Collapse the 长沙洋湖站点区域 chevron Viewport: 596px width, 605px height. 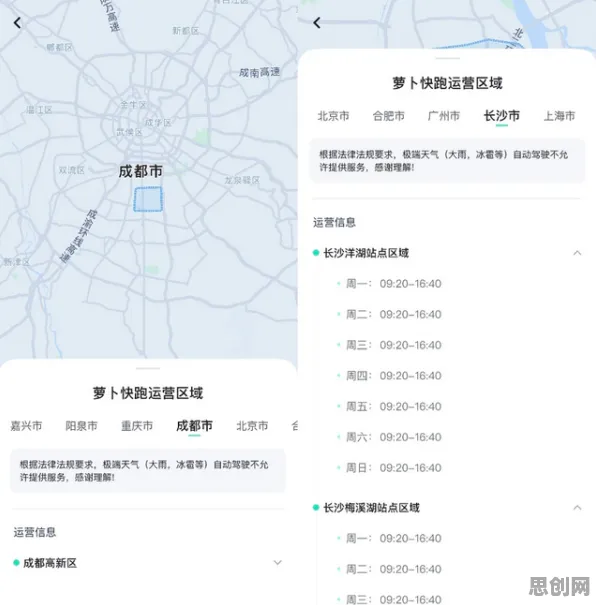[x=577, y=253]
